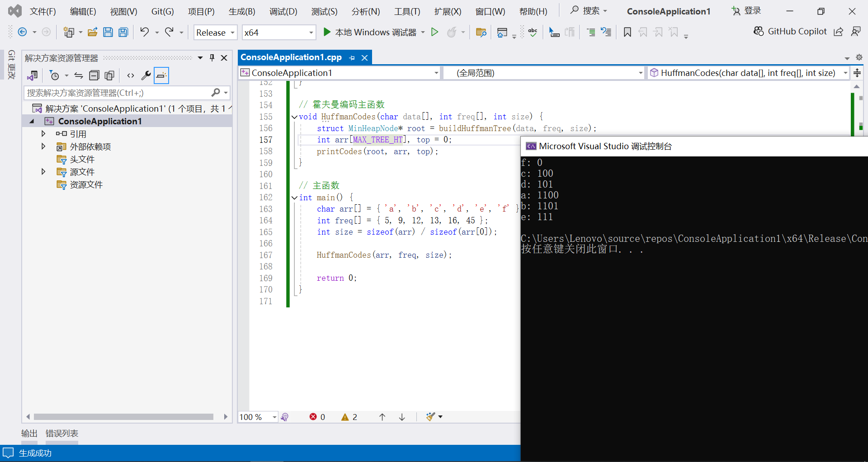Toggle the pin on Solution Explorer panel

[x=212, y=58]
